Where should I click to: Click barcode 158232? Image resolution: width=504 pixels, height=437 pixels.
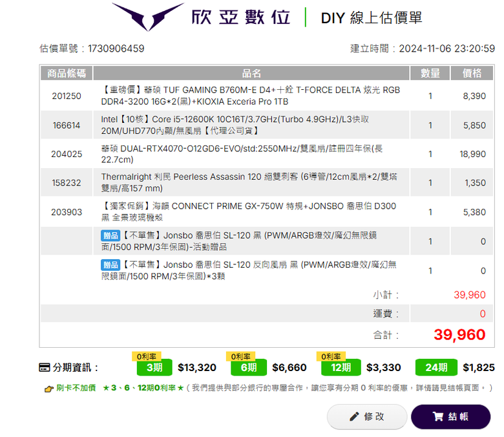pos(67,183)
